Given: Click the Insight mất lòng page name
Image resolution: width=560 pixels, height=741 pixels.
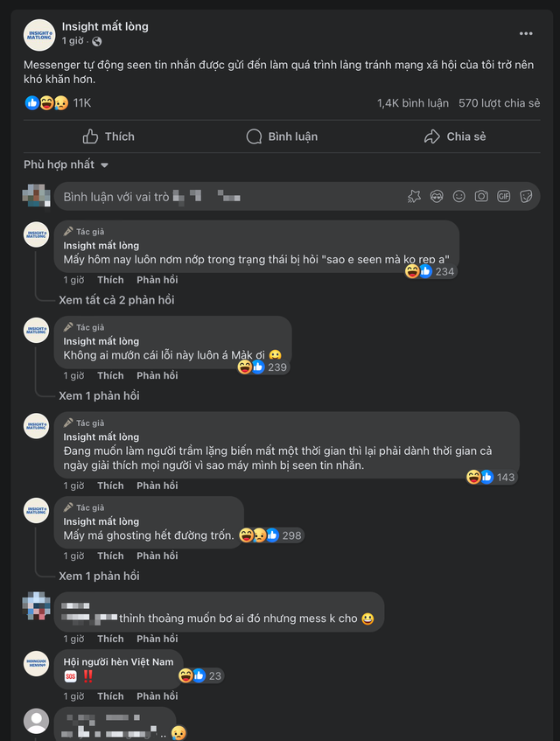Looking at the screenshot, I should [x=104, y=26].
